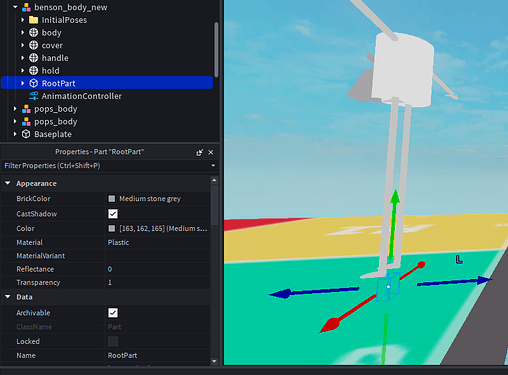508x375 pixels.
Task: Click the InitialPoses folder icon
Action: pos(33,20)
